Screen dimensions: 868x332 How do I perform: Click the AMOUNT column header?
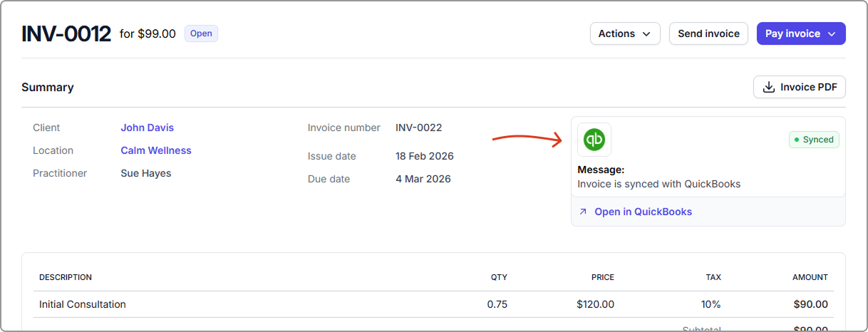point(810,277)
